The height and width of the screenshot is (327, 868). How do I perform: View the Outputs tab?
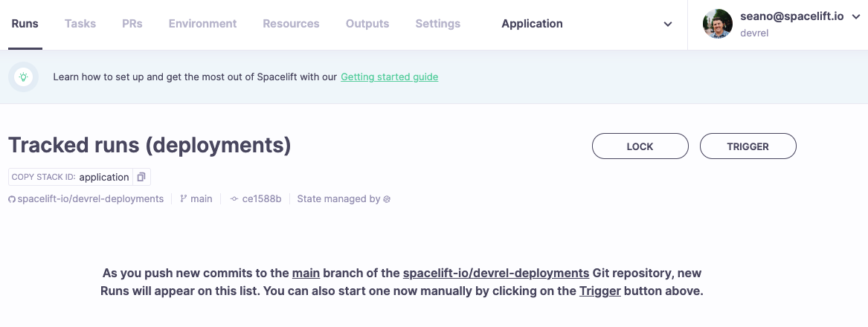(x=367, y=24)
